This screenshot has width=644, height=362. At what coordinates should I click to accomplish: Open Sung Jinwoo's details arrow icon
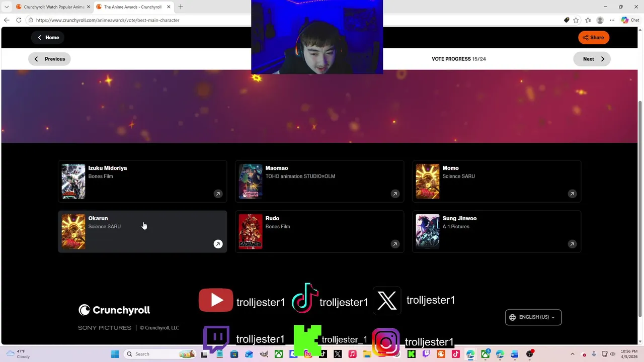pyautogui.click(x=572, y=244)
